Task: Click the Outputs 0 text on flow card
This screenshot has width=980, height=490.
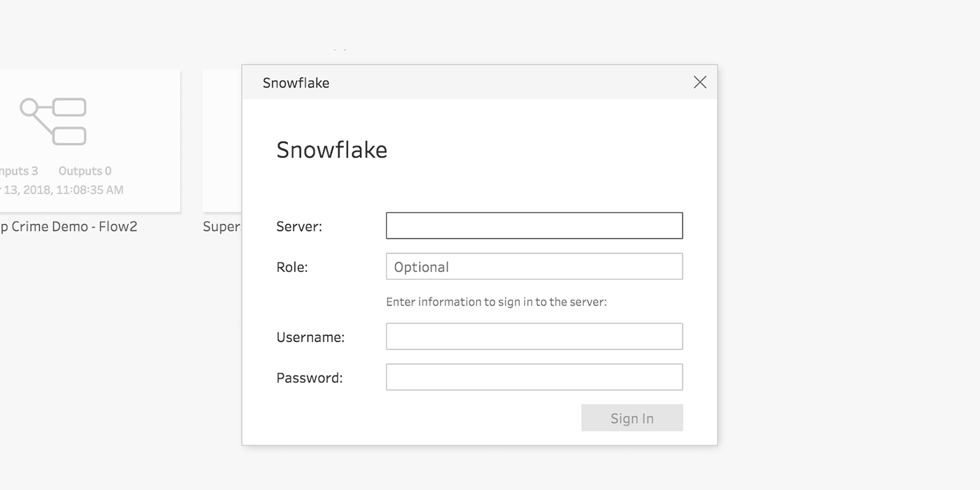Action: point(85,171)
